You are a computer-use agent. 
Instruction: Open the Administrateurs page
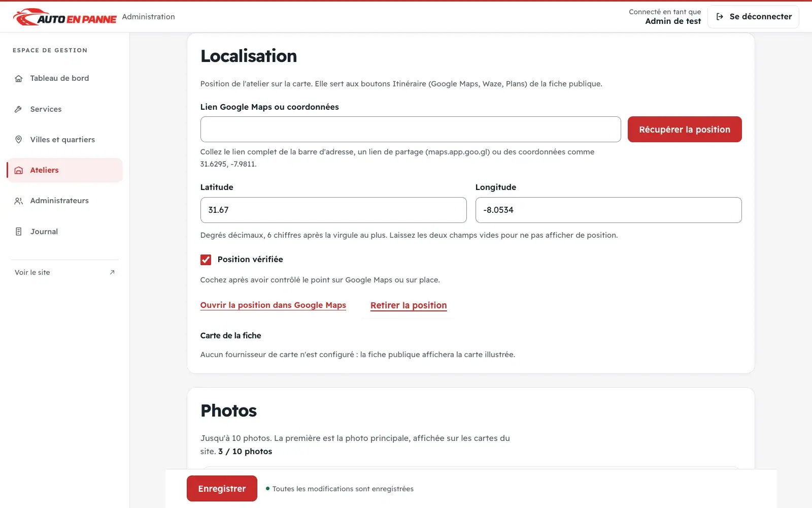click(x=64, y=201)
